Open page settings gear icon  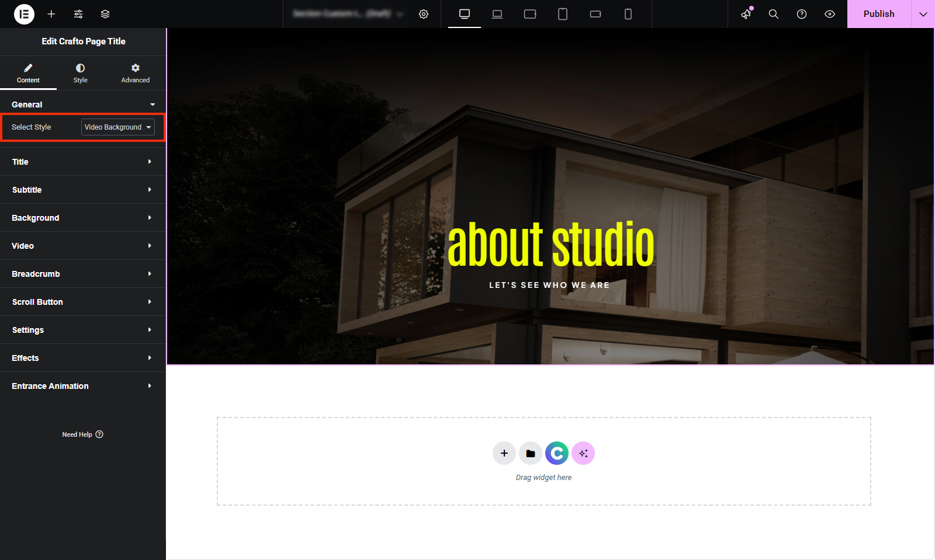(424, 14)
